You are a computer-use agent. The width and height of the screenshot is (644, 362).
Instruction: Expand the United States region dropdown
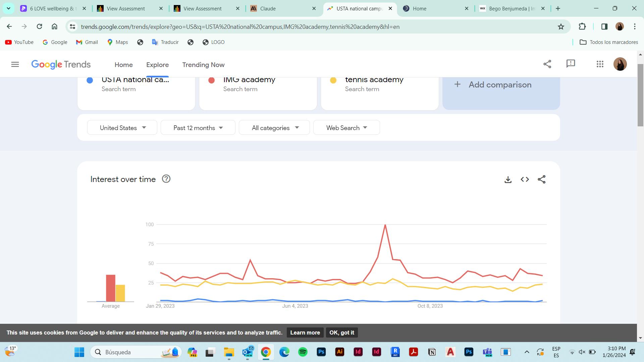point(122,128)
